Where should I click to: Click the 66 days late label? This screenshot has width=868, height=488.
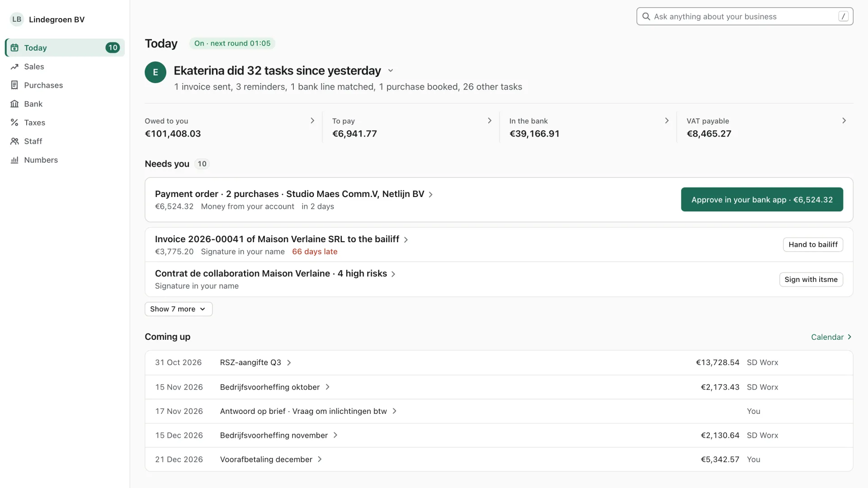click(315, 252)
